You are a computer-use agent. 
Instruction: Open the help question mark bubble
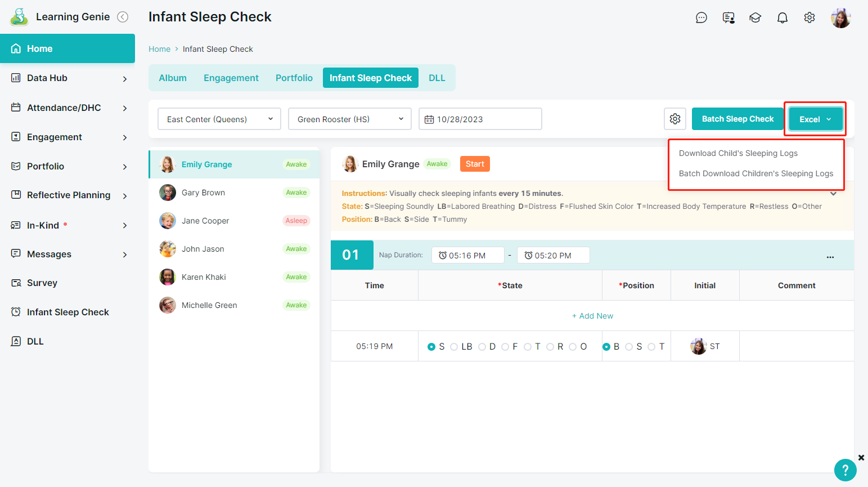click(845, 470)
